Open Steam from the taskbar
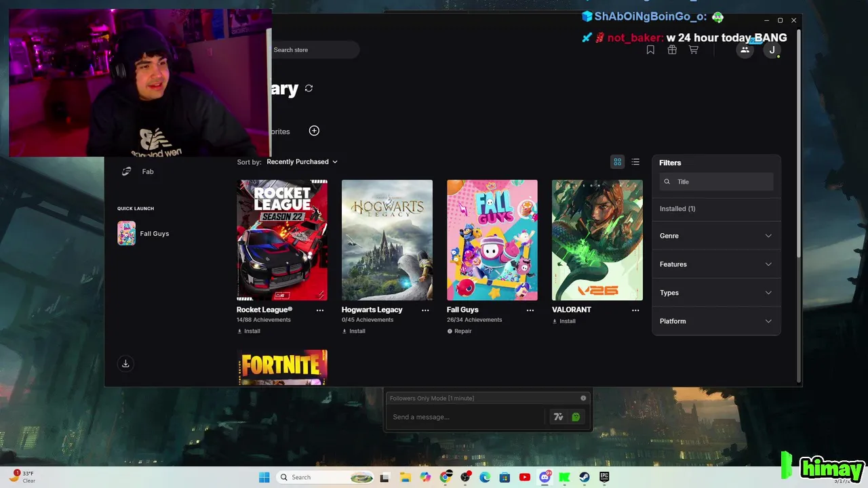 pos(584,477)
